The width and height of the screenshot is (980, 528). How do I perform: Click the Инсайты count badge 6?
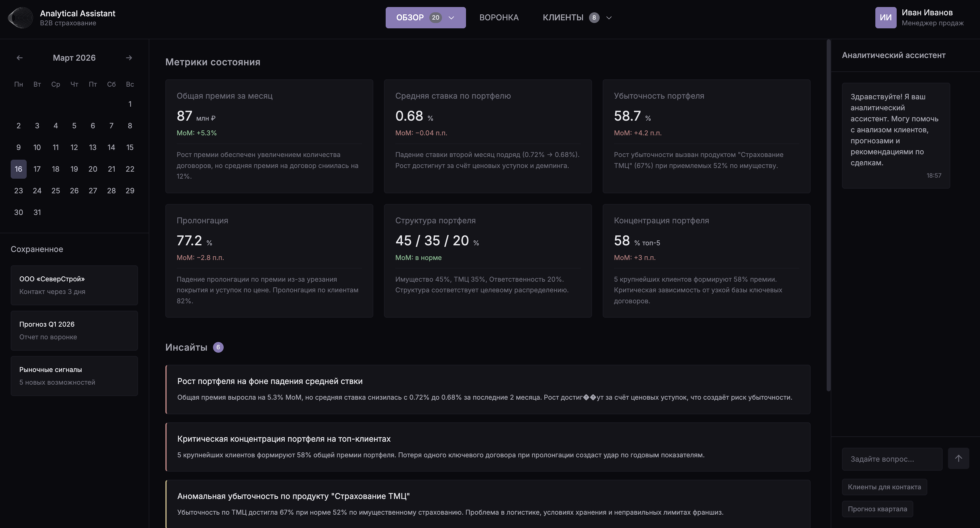tap(218, 347)
